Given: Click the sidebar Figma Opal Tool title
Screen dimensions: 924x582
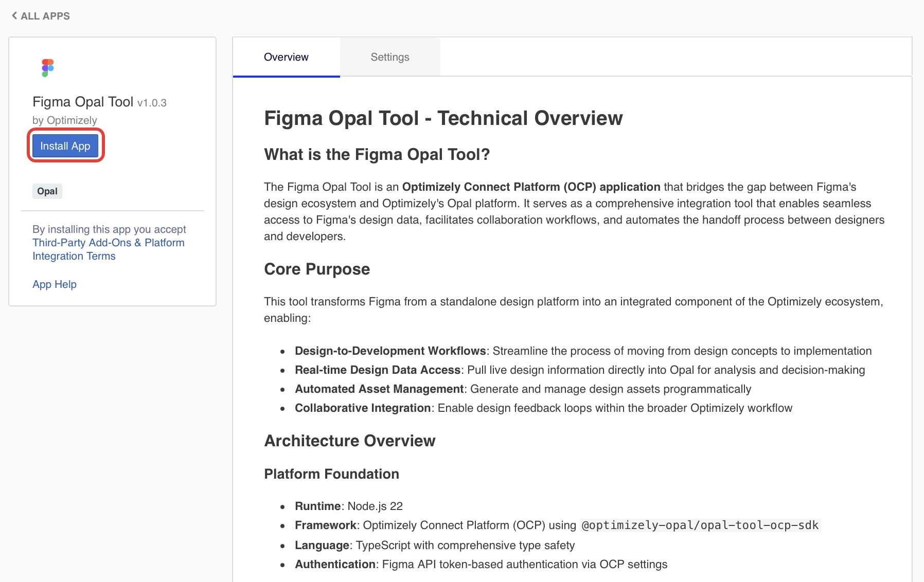Looking at the screenshot, I should [x=83, y=102].
